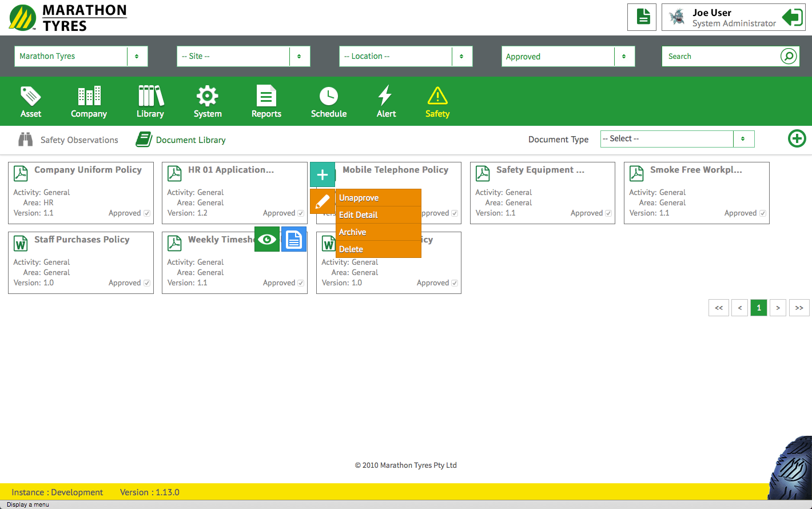Click the green eye view icon
The width and height of the screenshot is (812, 509).
tap(267, 240)
